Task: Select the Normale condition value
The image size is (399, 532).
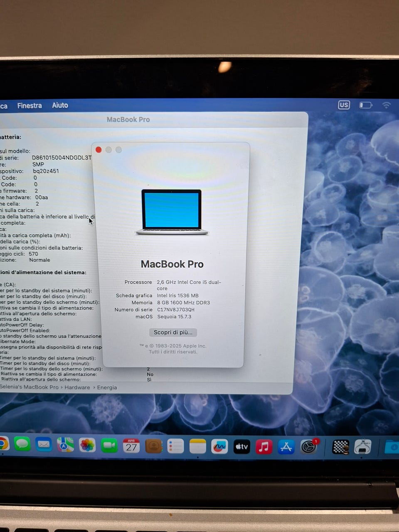Action: pos(39,260)
